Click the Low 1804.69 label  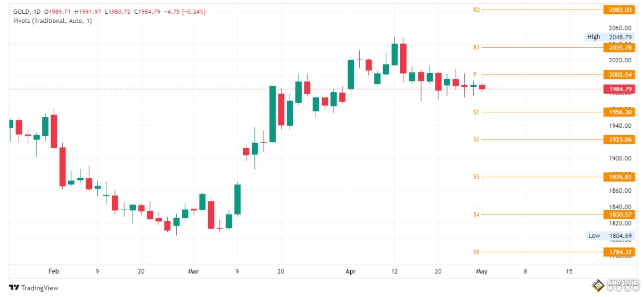point(609,236)
